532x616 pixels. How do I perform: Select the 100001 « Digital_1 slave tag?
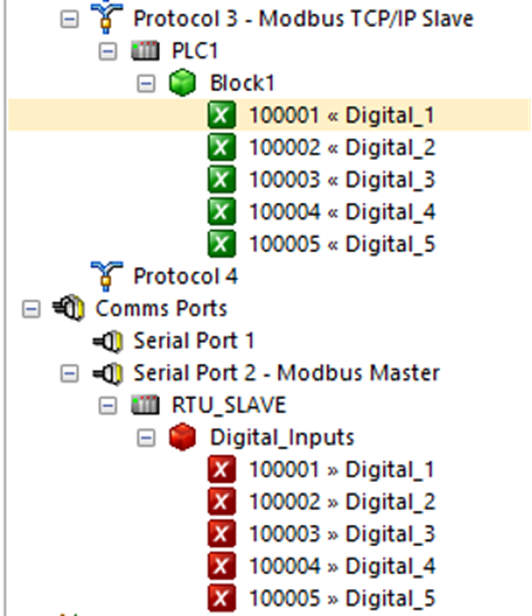pos(342,116)
